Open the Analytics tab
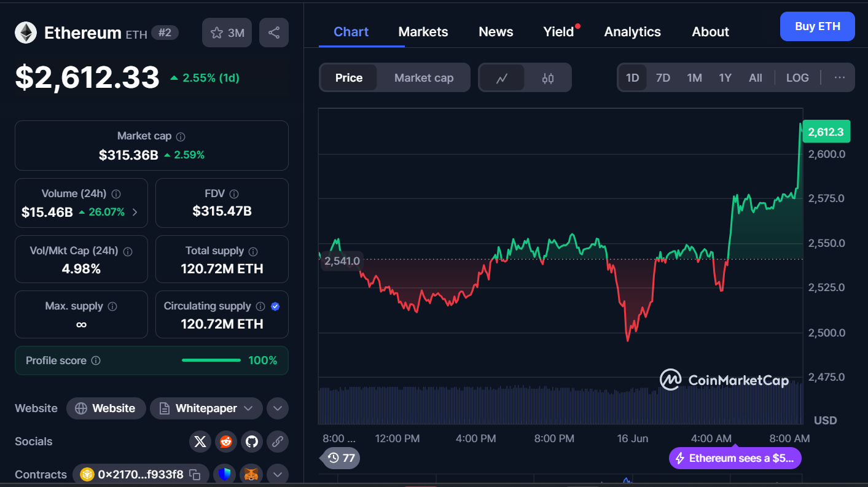The height and width of the screenshot is (487, 868). [632, 32]
